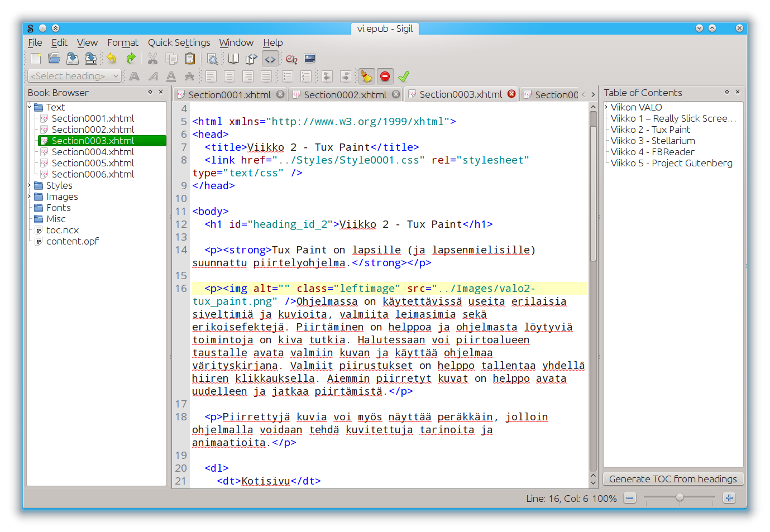This screenshot has height=532, width=770.
Task: Float the Book Browser panel
Action: click(x=150, y=92)
